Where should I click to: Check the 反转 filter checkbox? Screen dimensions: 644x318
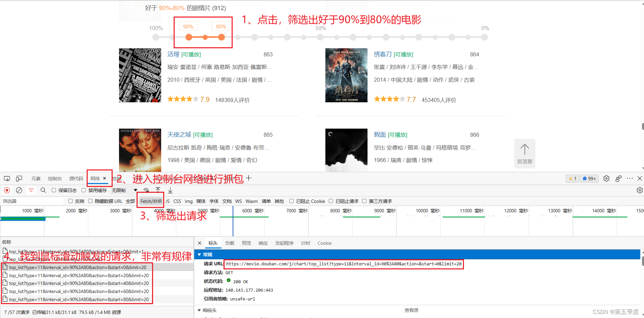[70, 201]
